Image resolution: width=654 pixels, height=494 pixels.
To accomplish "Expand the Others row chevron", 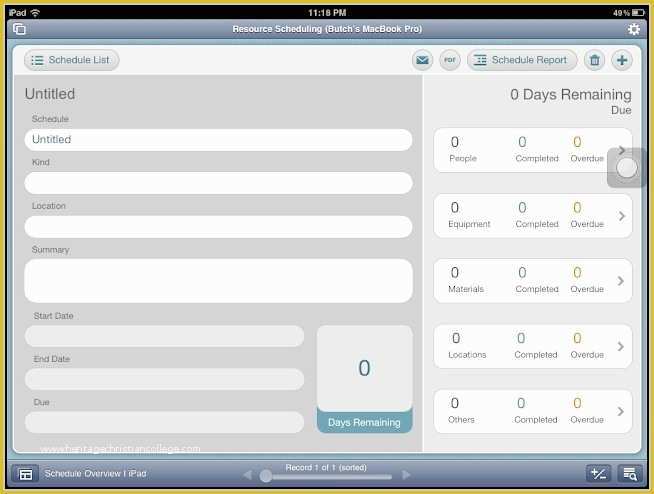I will coord(621,411).
